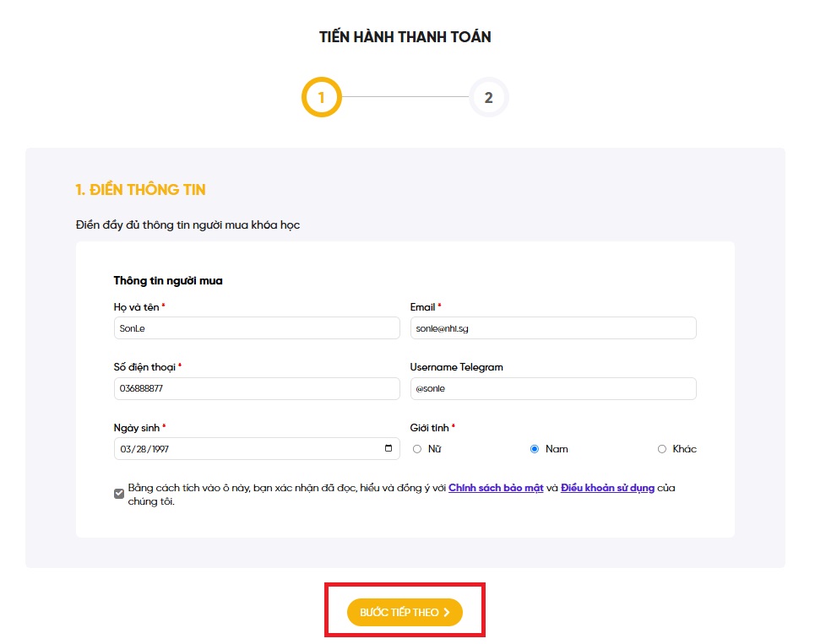The height and width of the screenshot is (644, 826).
Task: Uncheck the privacy policy agreement checkbox
Action: click(119, 494)
